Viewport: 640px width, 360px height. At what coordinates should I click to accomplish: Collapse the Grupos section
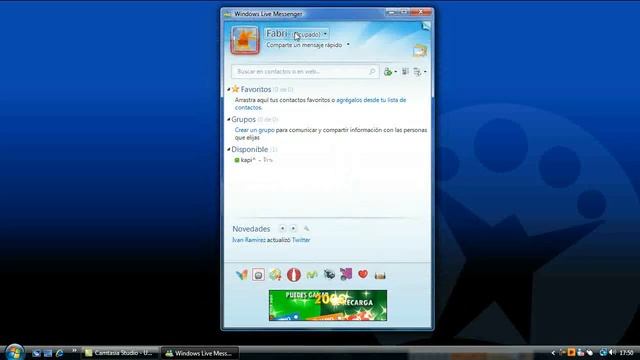click(x=229, y=120)
